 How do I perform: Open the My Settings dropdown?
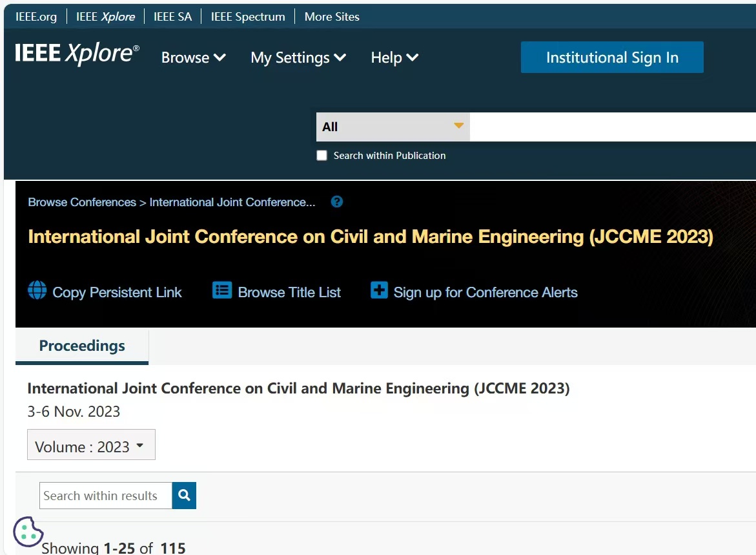click(x=298, y=58)
